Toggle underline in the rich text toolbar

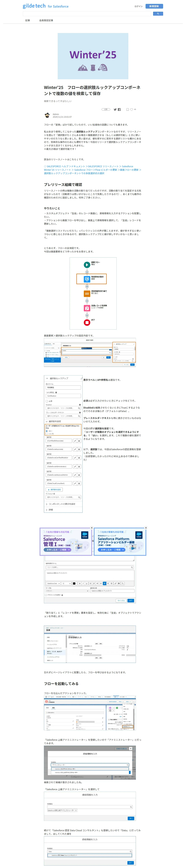[86, 583]
